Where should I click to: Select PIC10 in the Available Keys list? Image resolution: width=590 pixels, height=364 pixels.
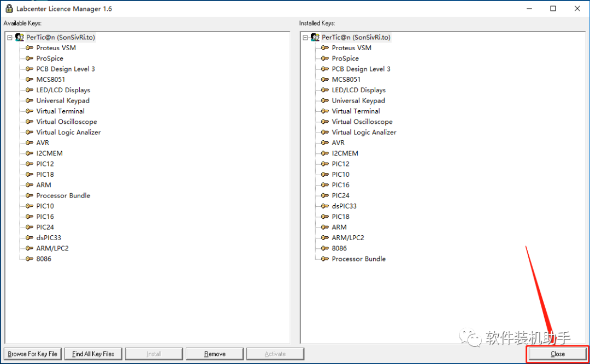[45, 206]
